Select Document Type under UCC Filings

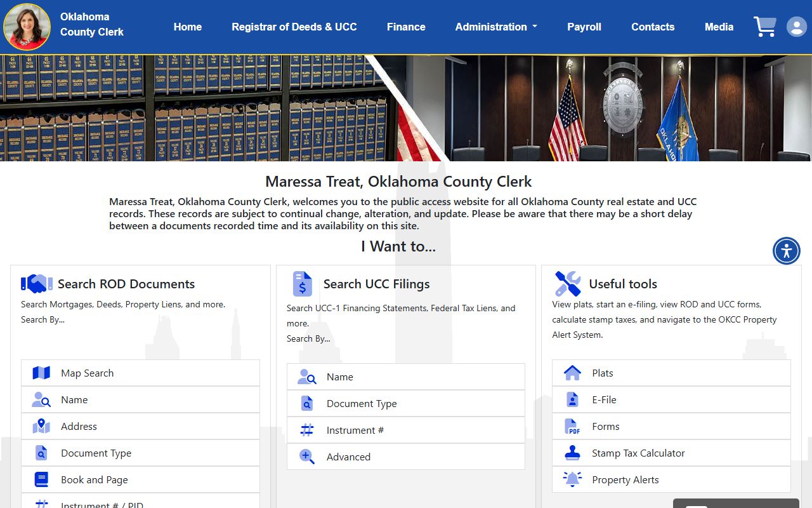pos(406,403)
